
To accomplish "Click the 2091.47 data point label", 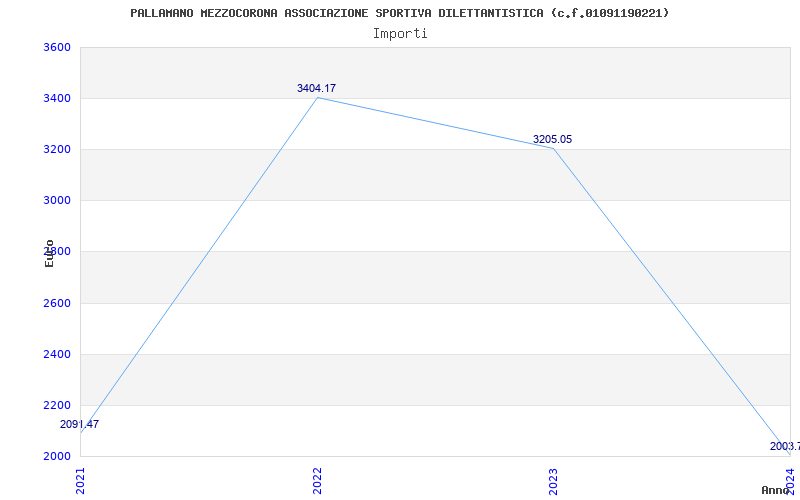I will tap(80, 424).
